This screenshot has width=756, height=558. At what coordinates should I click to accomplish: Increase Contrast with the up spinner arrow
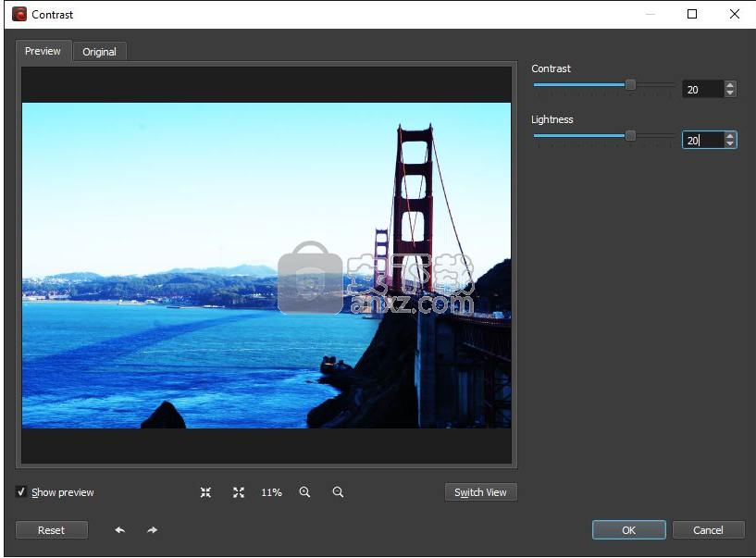730,85
